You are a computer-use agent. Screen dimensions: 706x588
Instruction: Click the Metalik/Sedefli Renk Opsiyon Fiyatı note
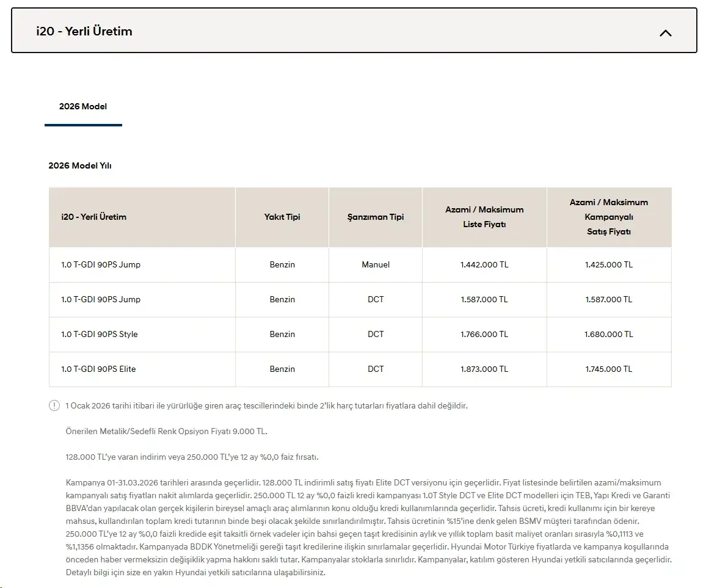point(167,431)
